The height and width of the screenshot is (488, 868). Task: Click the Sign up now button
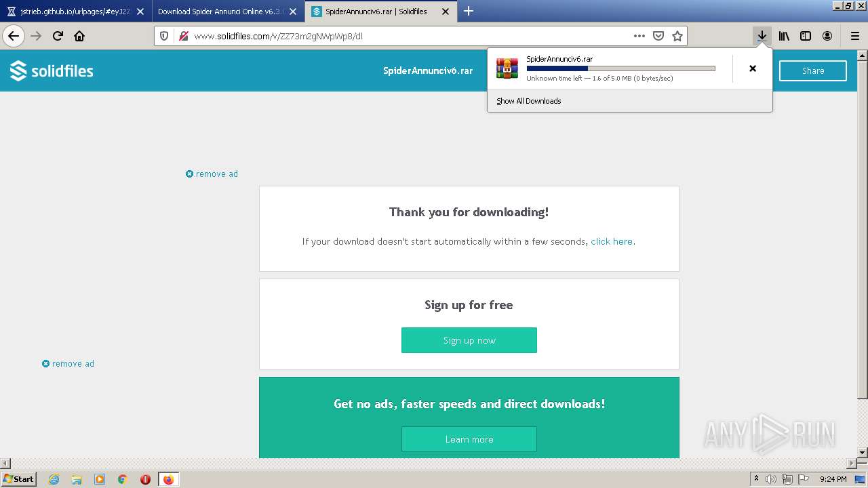(469, 340)
